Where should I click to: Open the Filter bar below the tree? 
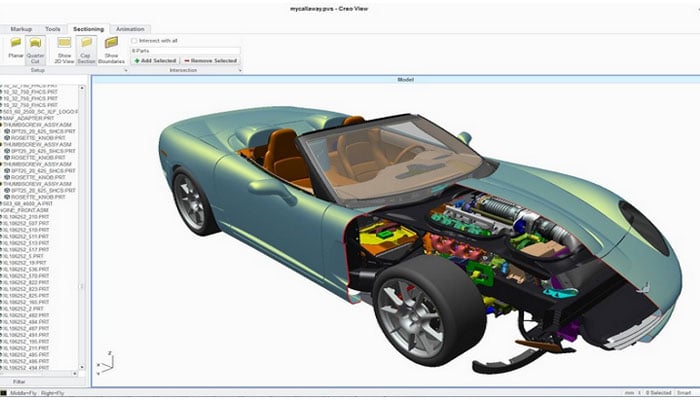point(19,382)
